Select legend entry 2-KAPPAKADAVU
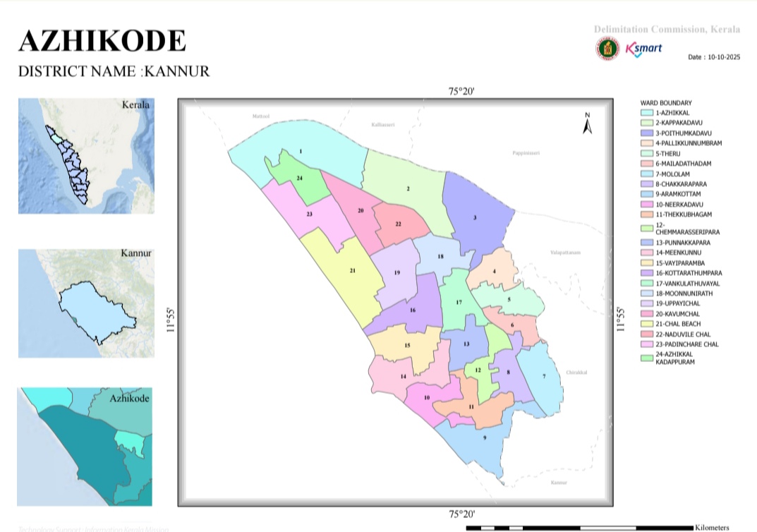The image size is (757, 532). (x=672, y=123)
